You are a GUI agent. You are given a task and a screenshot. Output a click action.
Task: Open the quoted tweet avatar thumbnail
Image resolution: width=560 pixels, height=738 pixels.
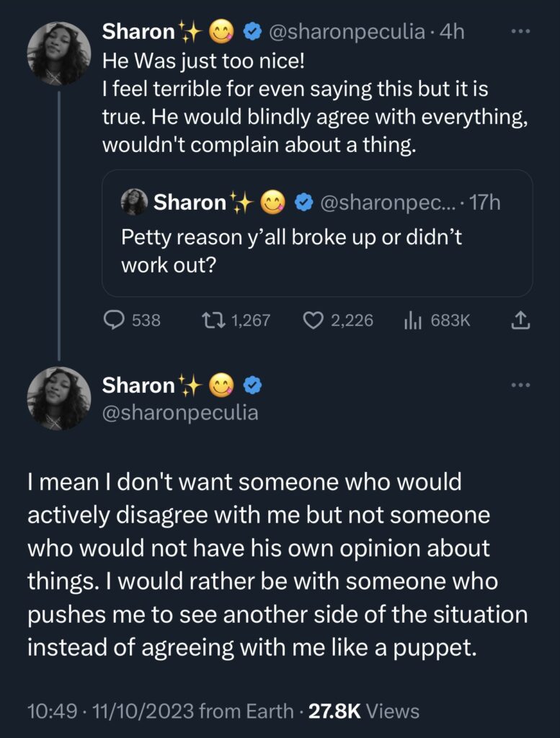click(x=134, y=203)
